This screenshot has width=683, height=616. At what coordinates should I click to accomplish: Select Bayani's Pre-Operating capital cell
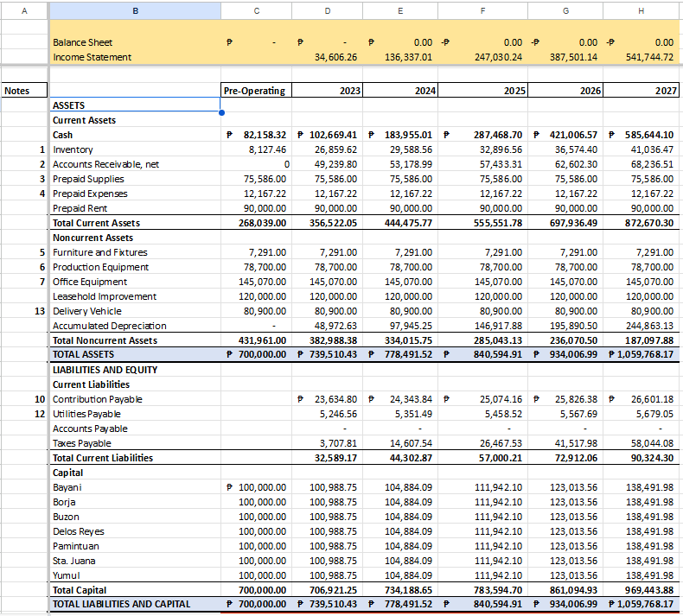[x=257, y=488]
